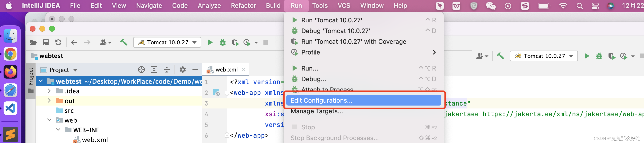Click the Save All floppy disk icon
This screenshot has width=644, height=143.
point(45,42)
